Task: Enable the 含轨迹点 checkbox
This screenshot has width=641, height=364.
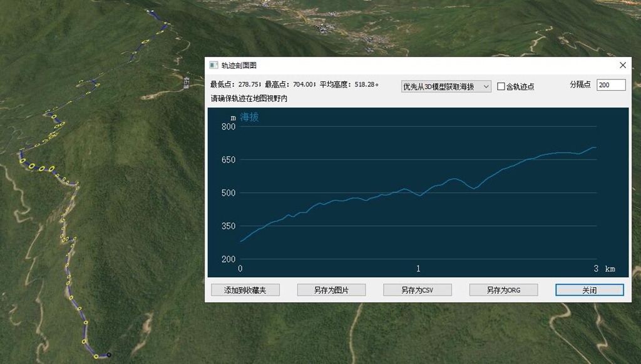Action: pos(501,87)
